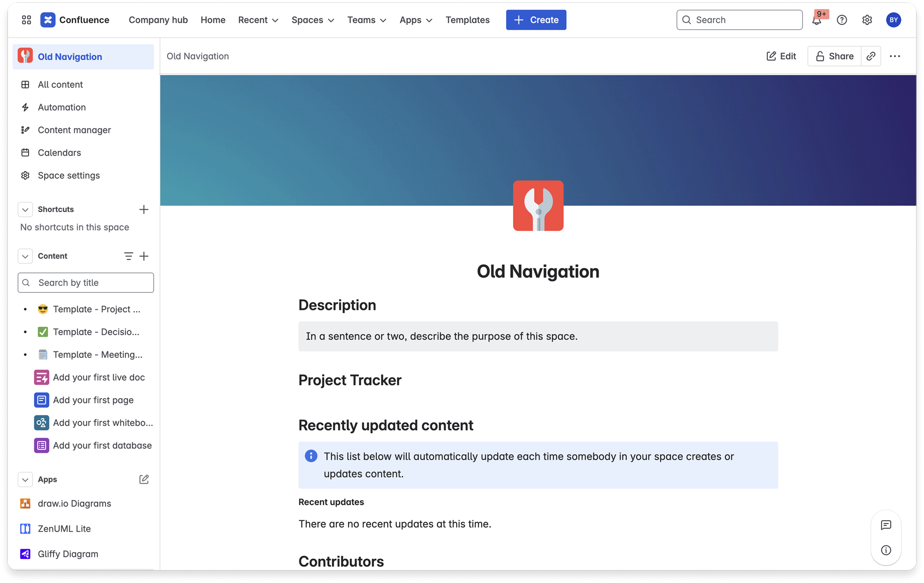The image size is (924, 583).
Task: Open the more actions ellipsis menu
Action: click(895, 56)
